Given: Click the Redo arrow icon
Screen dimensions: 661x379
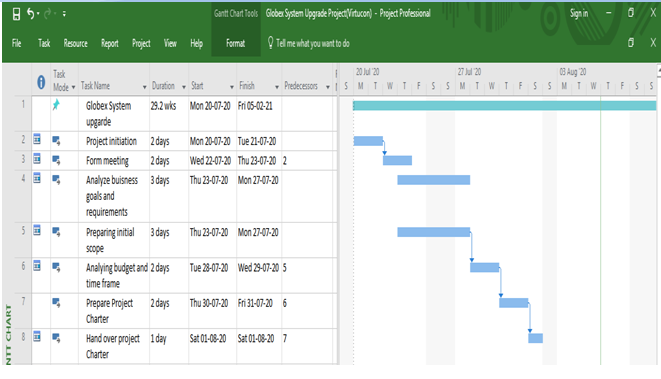Looking at the screenshot, I should coord(48,13).
